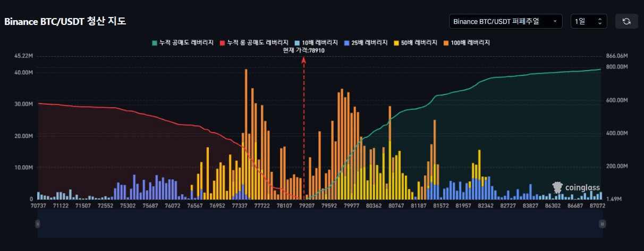Image resolution: width=644 pixels, height=251 pixels.
Task: Click the red dashed current price line
Action: (x=304, y=127)
